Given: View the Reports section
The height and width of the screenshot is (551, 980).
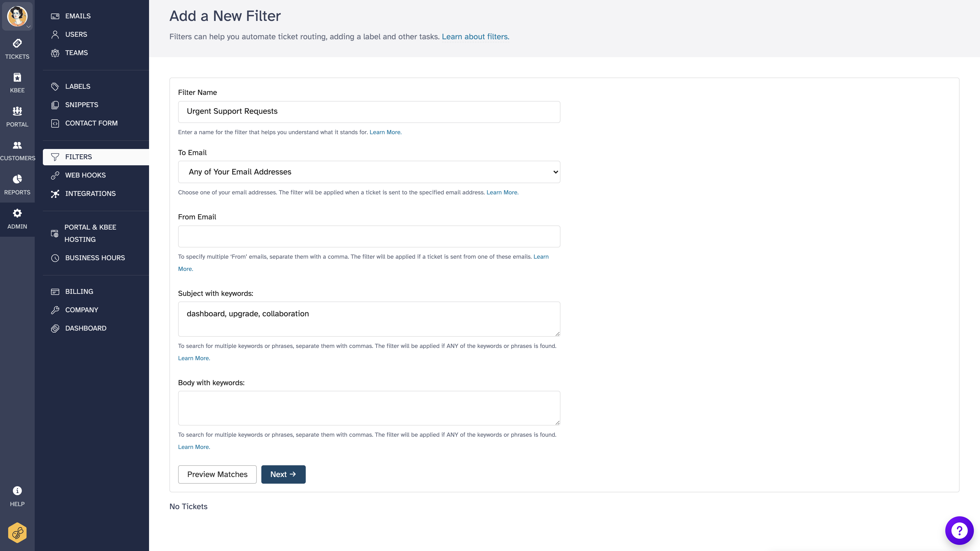Looking at the screenshot, I should (x=17, y=184).
